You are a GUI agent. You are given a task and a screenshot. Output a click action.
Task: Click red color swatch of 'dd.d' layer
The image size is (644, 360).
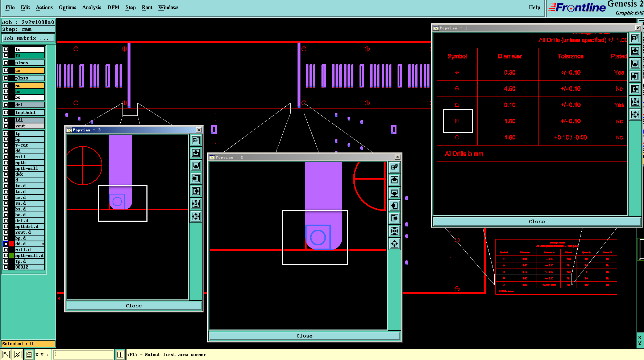click(x=12, y=244)
